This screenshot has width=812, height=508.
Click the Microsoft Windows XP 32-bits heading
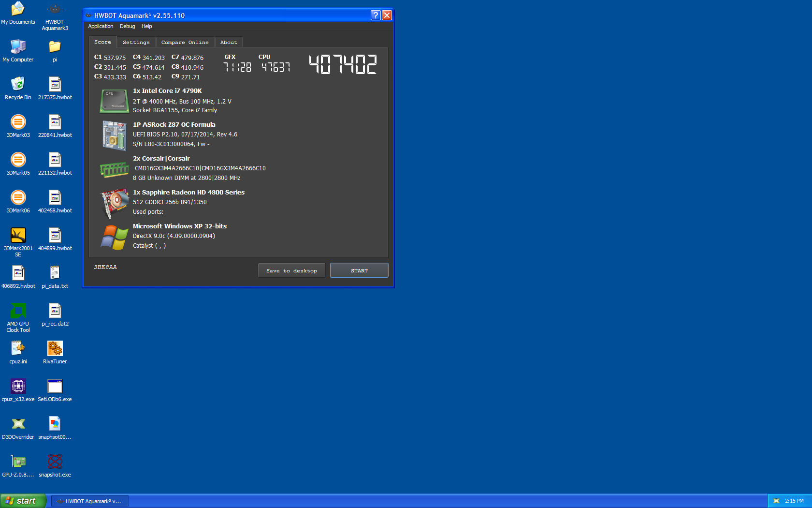point(180,226)
